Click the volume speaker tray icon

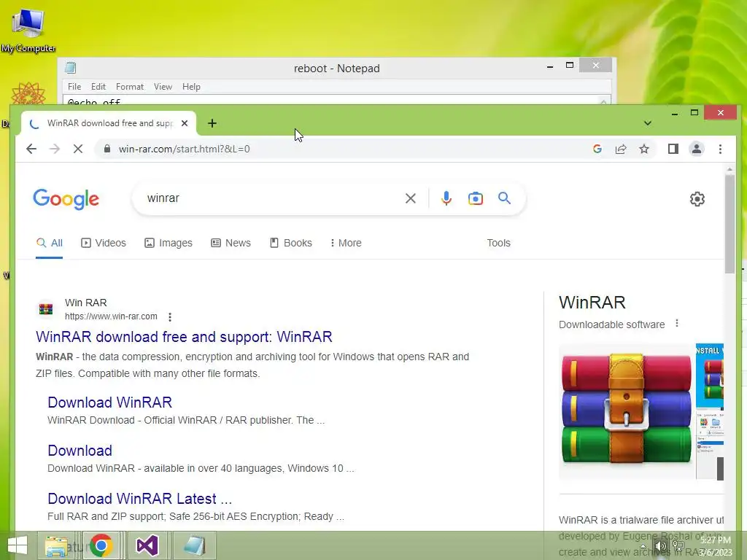coord(661,545)
